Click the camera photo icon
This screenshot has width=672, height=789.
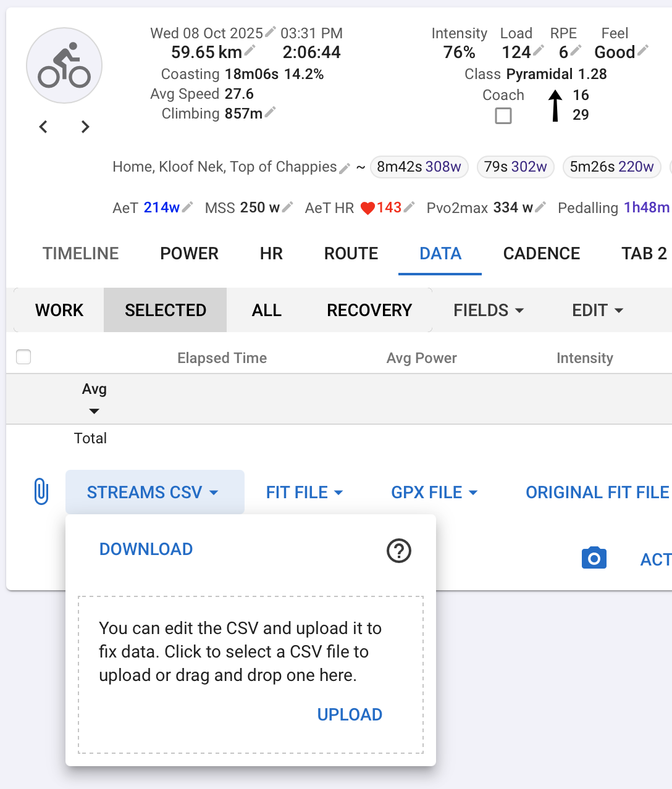pyautogui.click(x=594, y=558)
